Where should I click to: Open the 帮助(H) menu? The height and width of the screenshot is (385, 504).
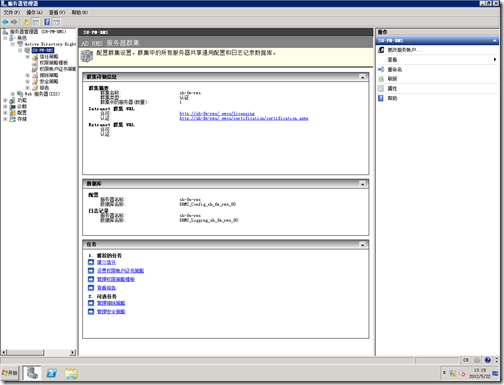pos(80,12)
